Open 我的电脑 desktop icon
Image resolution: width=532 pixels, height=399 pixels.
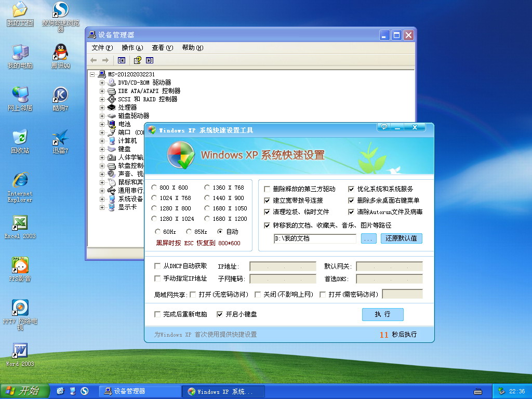tap(20, 56)
